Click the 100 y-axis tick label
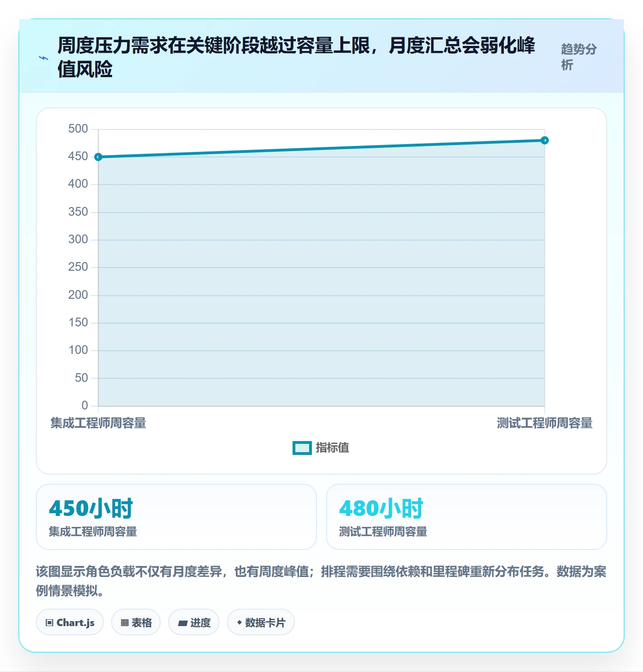The width and height of the screenshot is (643, 672). coord(78,350)
